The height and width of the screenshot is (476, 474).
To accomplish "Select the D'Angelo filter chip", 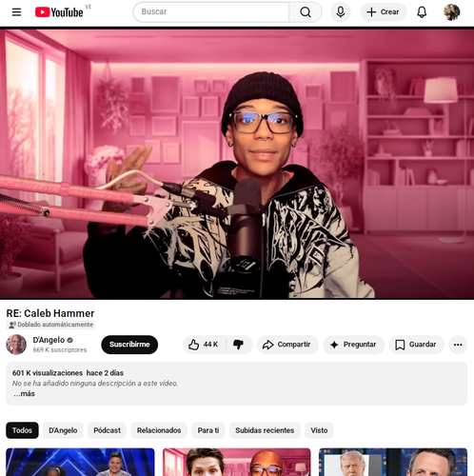I will [63, 430].
